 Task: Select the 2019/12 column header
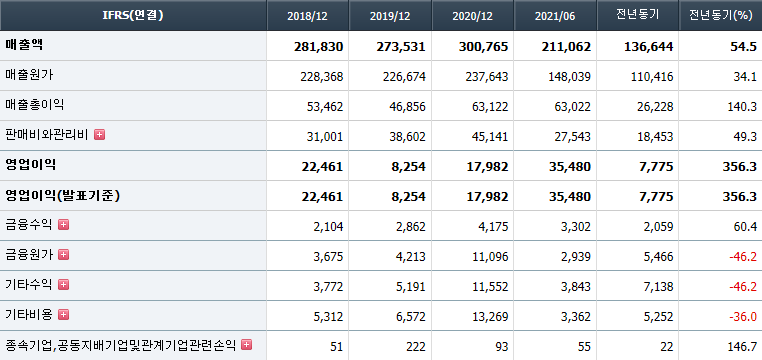click(390, 16)
